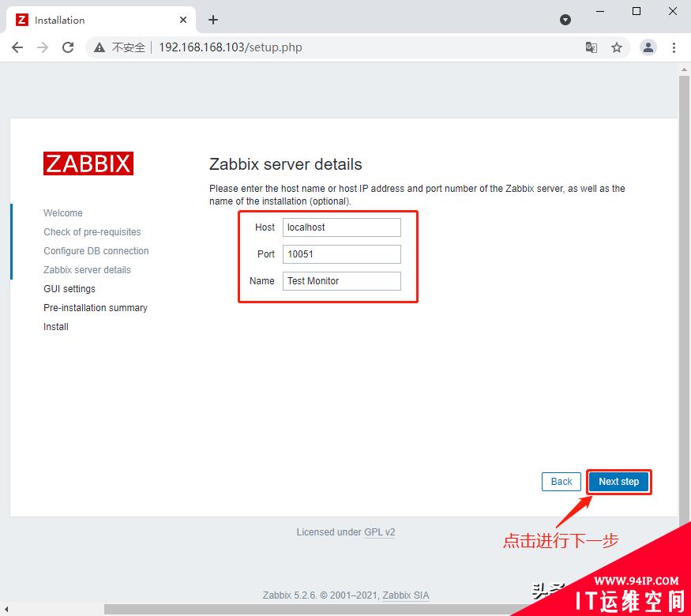Reload the setup.php page
This screenshot has height=616, width=691.
pos(68,47)
